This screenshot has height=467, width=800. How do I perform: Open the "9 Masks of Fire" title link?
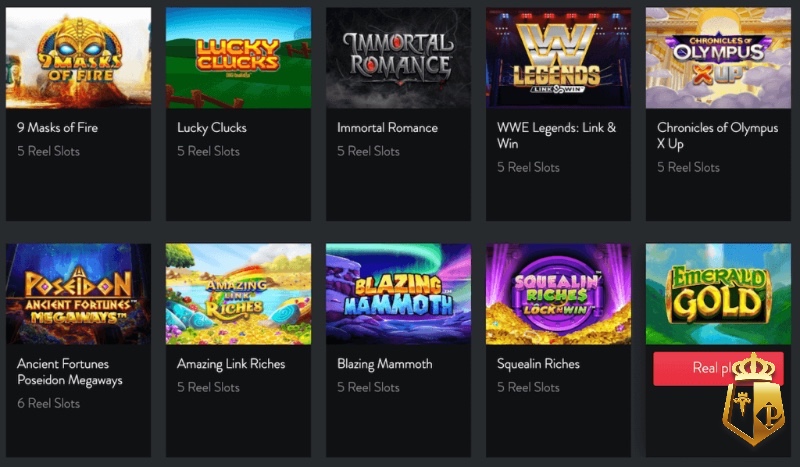click(x=57, y=128)
